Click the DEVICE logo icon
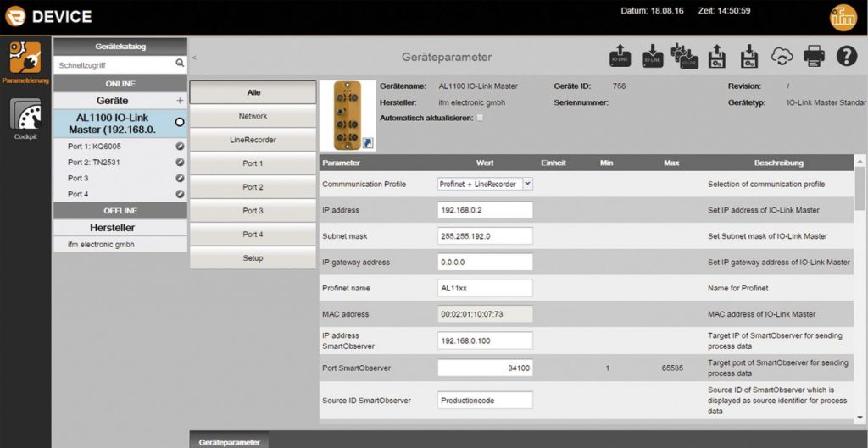The width and height of the screenshot is (868, 448). (x=15, y=16)
